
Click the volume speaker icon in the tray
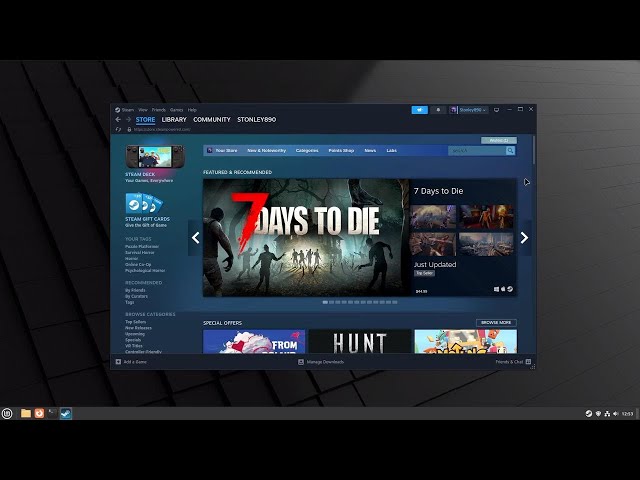[x=616, y=413]
